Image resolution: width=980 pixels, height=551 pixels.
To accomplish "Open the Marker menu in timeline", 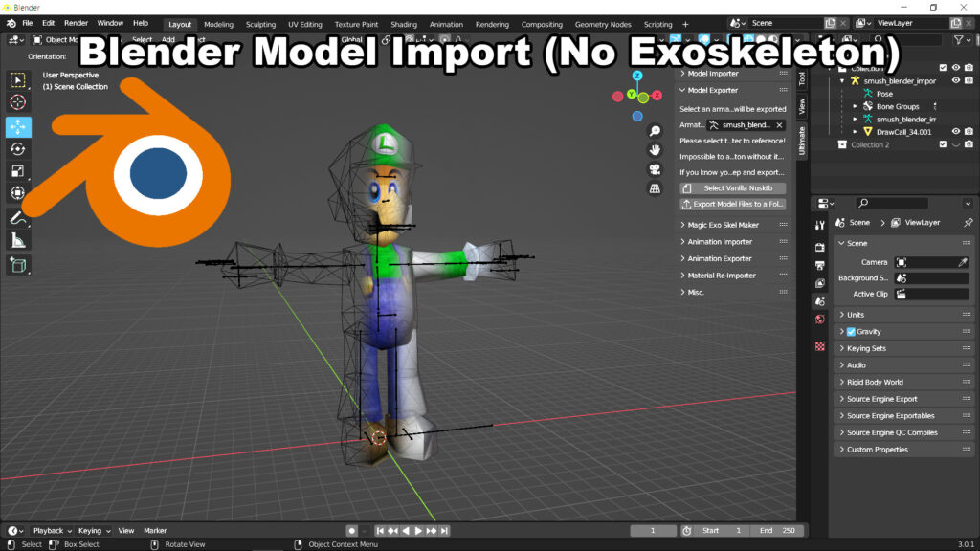I will click(155, 530).
